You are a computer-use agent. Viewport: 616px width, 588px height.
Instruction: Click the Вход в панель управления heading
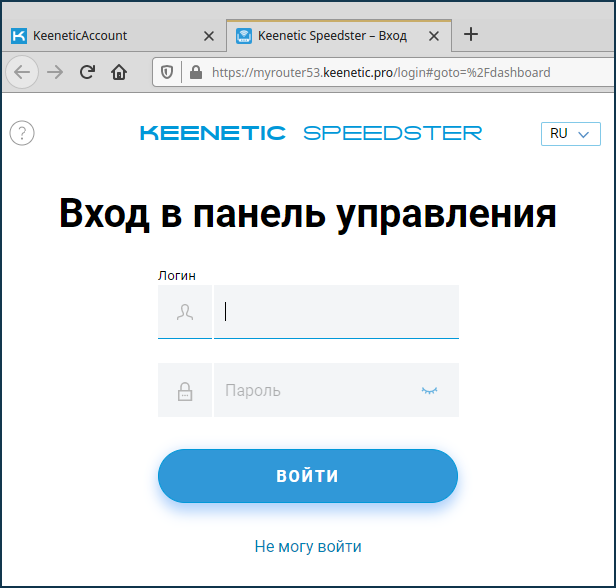tap(308, 214)
